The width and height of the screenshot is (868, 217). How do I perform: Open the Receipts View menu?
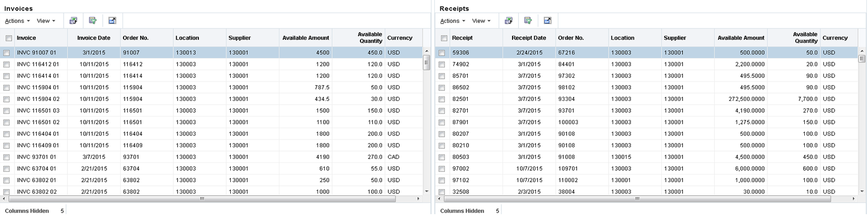point(481,21)
